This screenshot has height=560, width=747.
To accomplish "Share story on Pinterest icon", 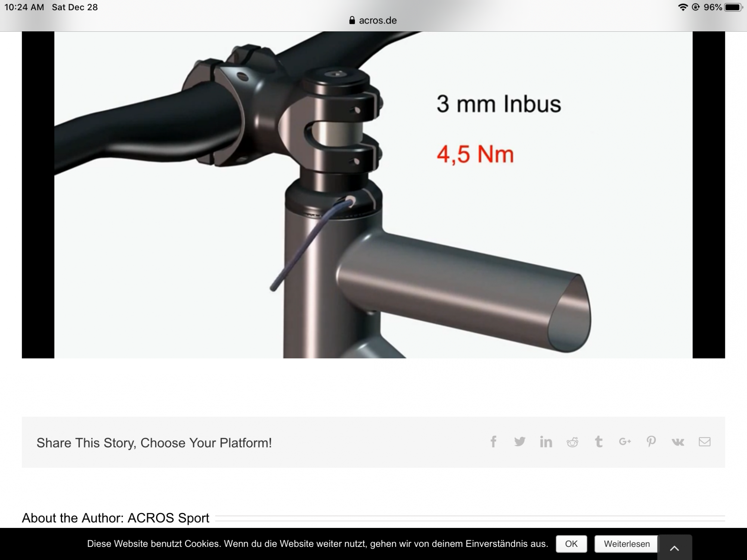I will [x=651, y=442].
